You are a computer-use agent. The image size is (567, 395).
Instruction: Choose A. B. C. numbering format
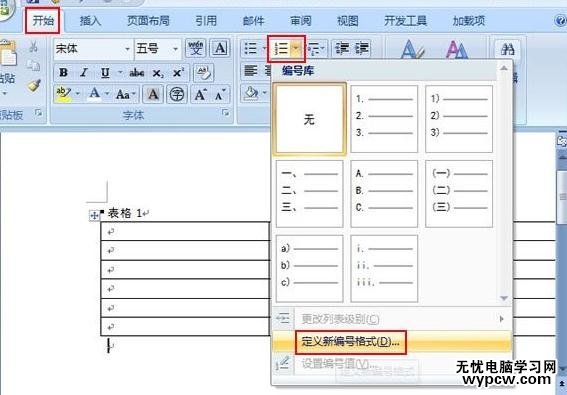point(384,194)
